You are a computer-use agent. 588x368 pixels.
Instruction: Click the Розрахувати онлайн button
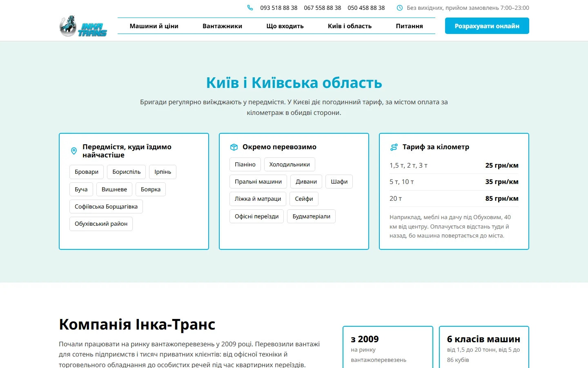pyautogui.click(x=487, y=26)
